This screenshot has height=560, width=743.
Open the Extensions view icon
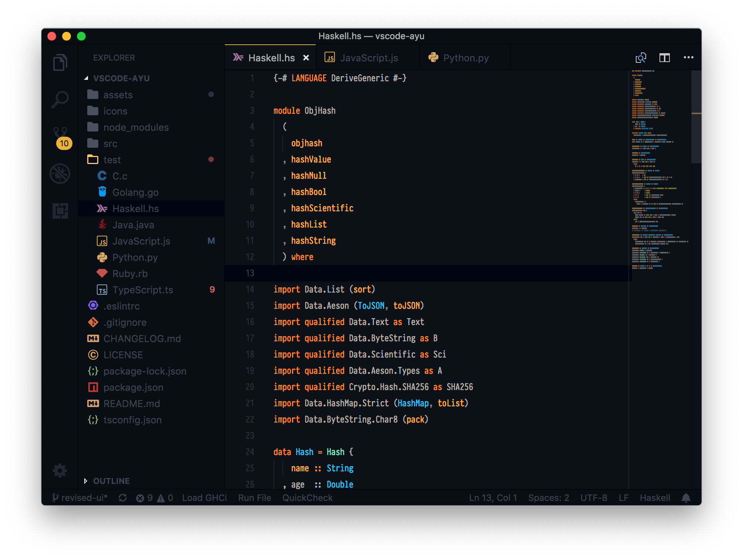pos(60,211)
